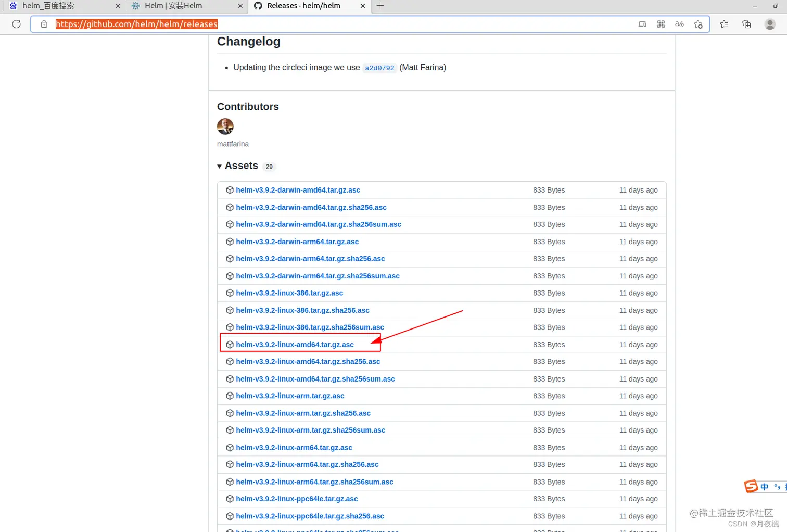The image size is (787, 532).
Task: Download helm-v3.9.2-linux-amd64.tar.gz.sha256.asc
Action: 308,362
